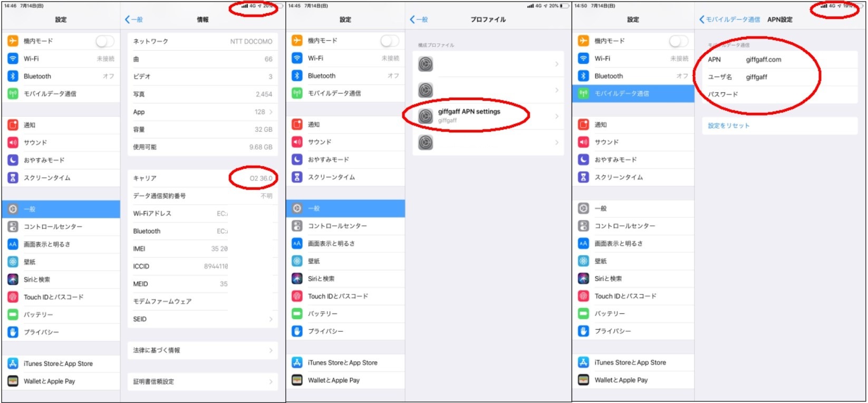Tap おやすみモード icon in APN設定 screenshot

click(583, 159)
